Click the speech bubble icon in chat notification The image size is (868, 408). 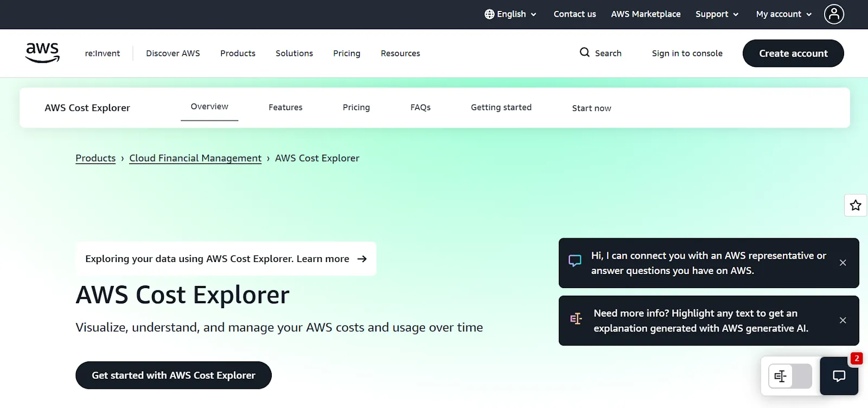point(575,261)
